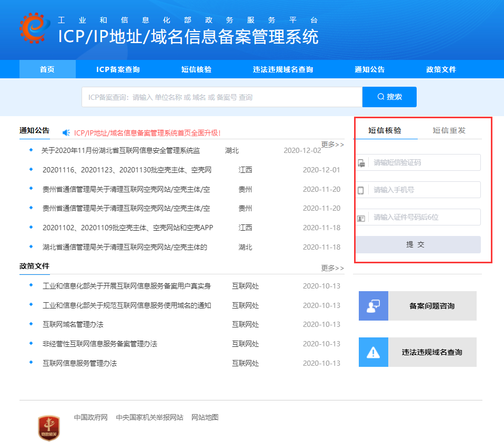Expand 更多 link for 通知公告 section
The height and width of the screenshot is (442, 504).
(332, 144)
